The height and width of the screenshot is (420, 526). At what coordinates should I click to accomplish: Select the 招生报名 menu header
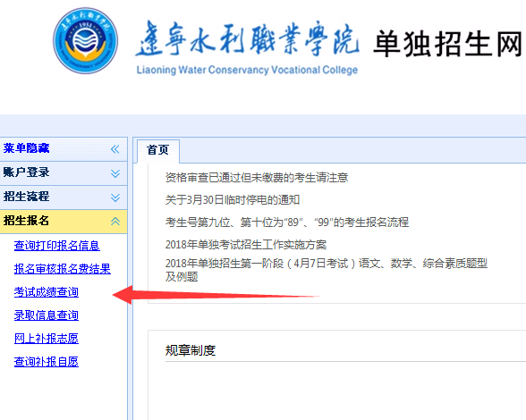pos(64,222)
